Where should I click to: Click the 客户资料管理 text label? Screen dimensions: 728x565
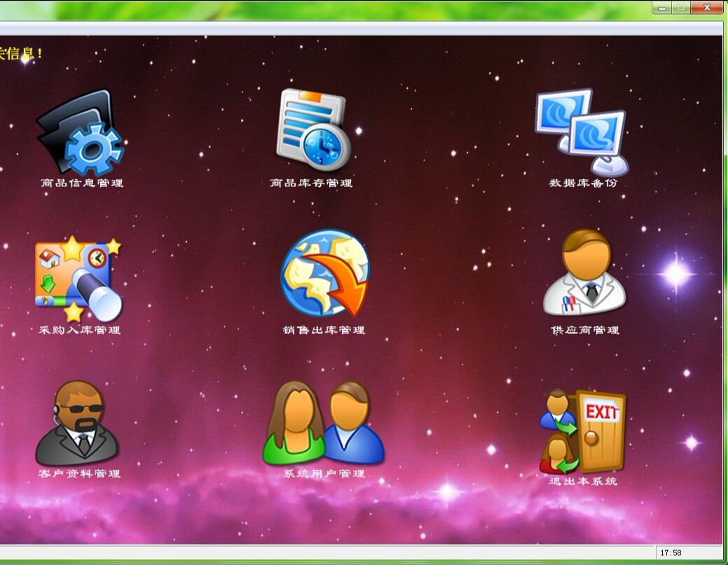(79, 473)
